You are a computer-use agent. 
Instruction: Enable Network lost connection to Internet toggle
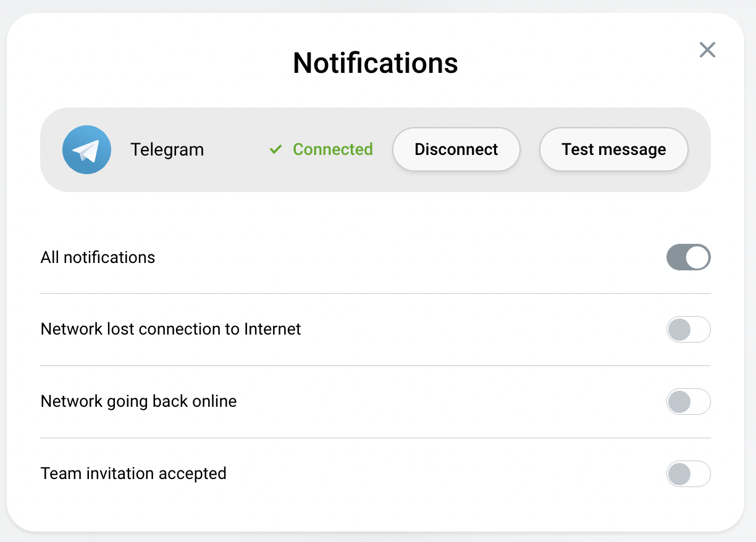[689, 329]
